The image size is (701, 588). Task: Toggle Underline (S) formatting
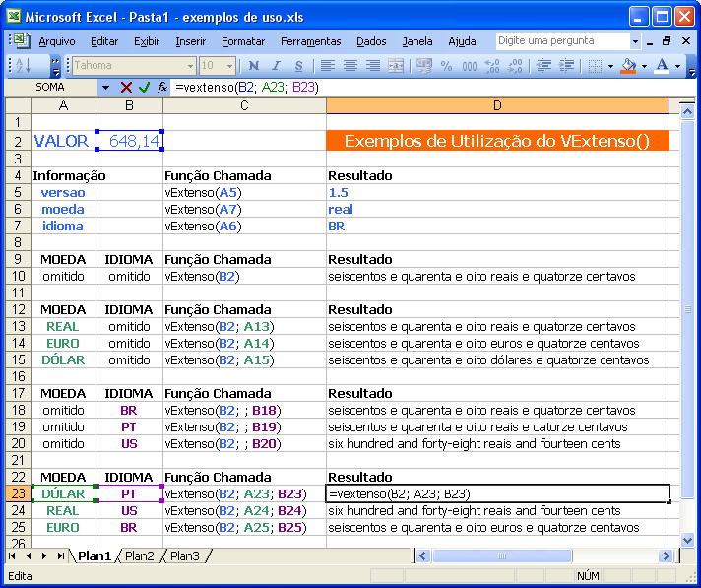[x=299, y=66]
